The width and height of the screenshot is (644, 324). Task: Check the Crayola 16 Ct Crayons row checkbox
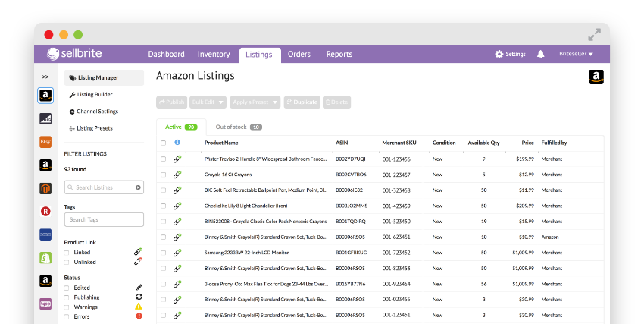pyautogui.click(x=164, y=175)
